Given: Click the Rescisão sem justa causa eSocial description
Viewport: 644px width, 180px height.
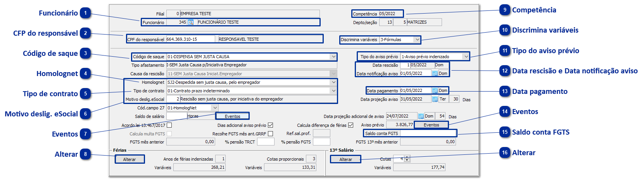Looking at the screenshot, I should click(232, 99).
